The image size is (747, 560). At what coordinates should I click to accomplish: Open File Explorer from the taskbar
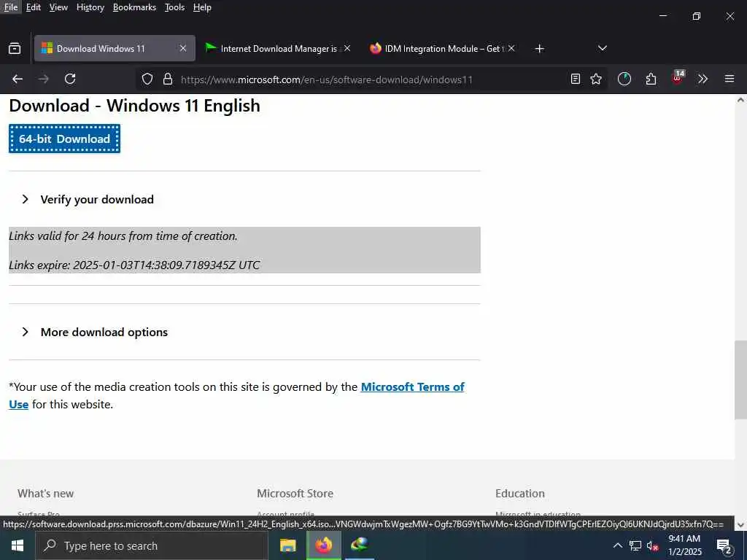click(287, 545)
